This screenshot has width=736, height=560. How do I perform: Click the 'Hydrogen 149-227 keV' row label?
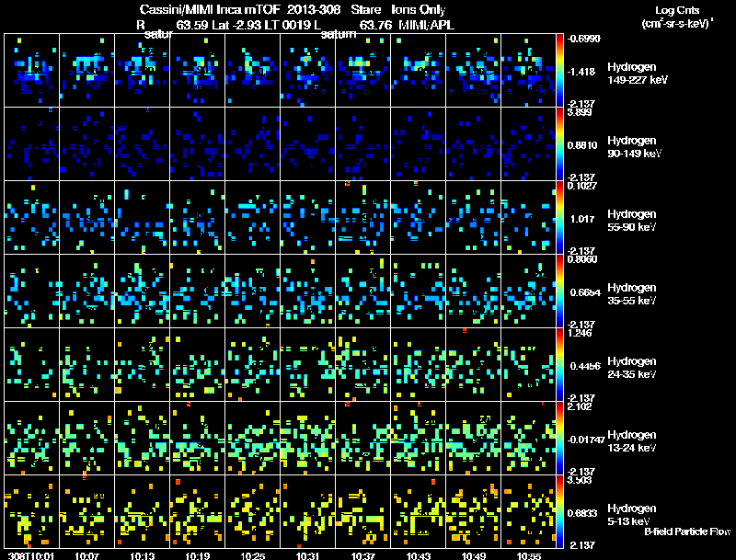(638, 74)
